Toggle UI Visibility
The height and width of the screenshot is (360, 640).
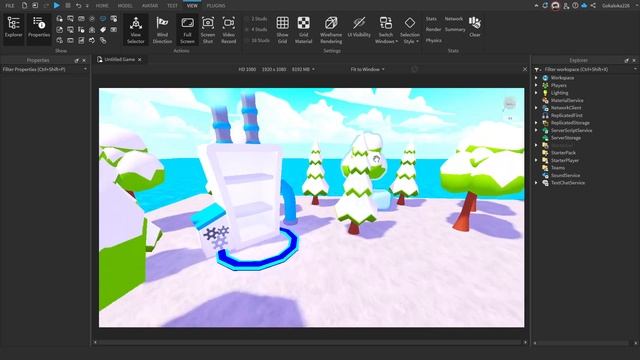tap(359, 28)
